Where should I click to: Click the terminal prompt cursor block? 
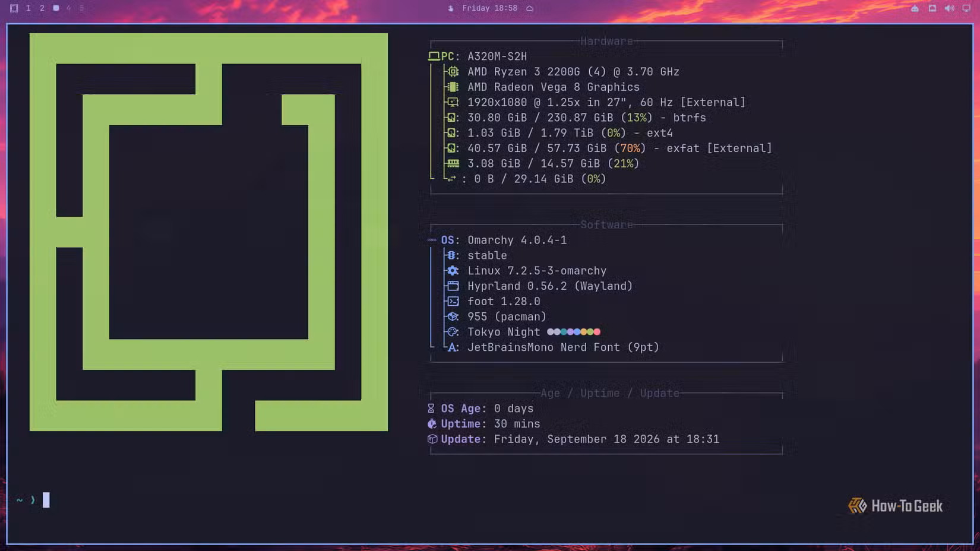point(46,500)
